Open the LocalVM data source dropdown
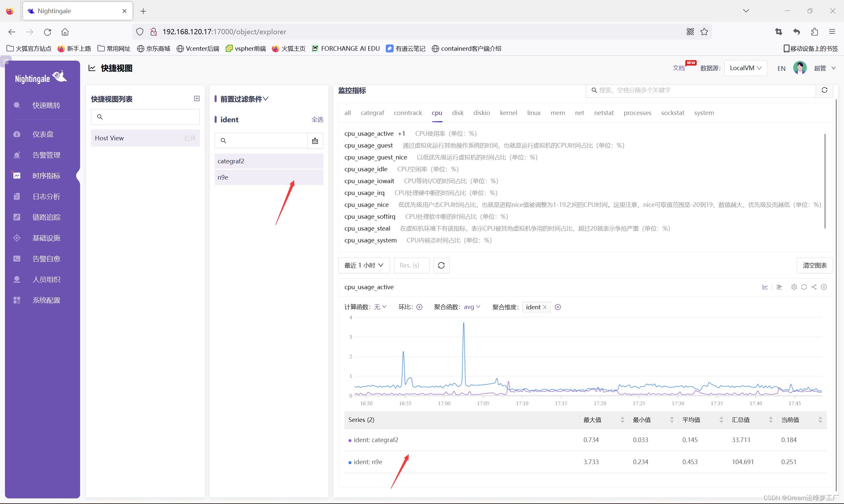 click(745, 68)
